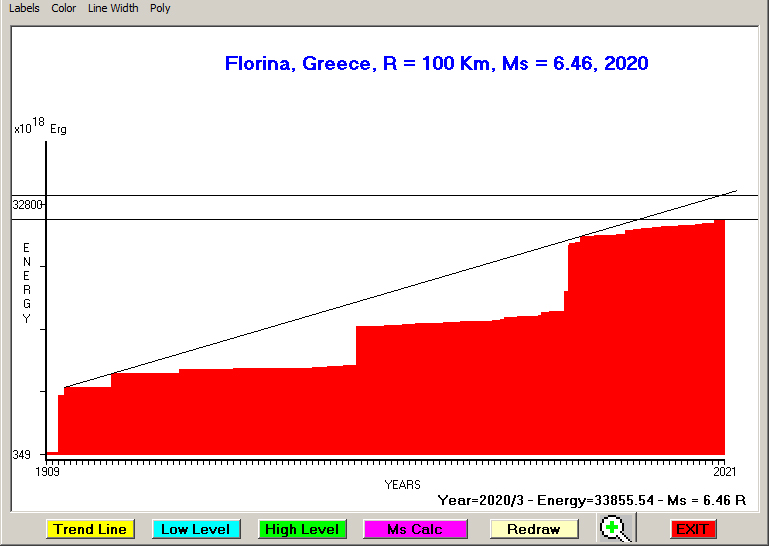Click the YEARS axis title

click(402, 485)
